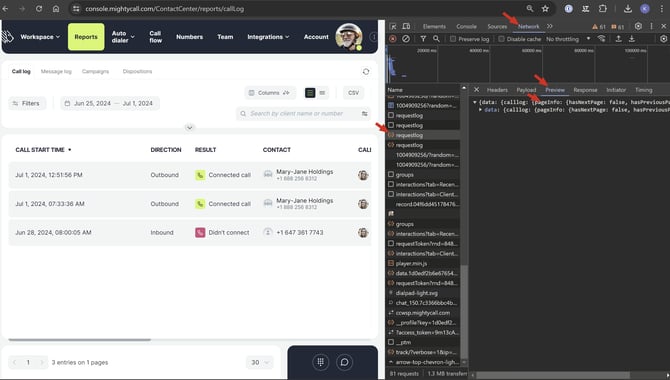Bookmark this page with the star icon

545,9
